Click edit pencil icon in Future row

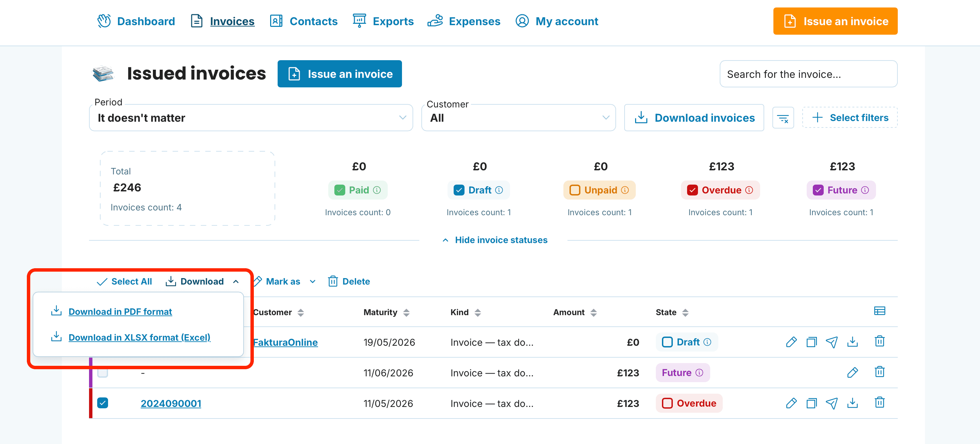(852, 372)
